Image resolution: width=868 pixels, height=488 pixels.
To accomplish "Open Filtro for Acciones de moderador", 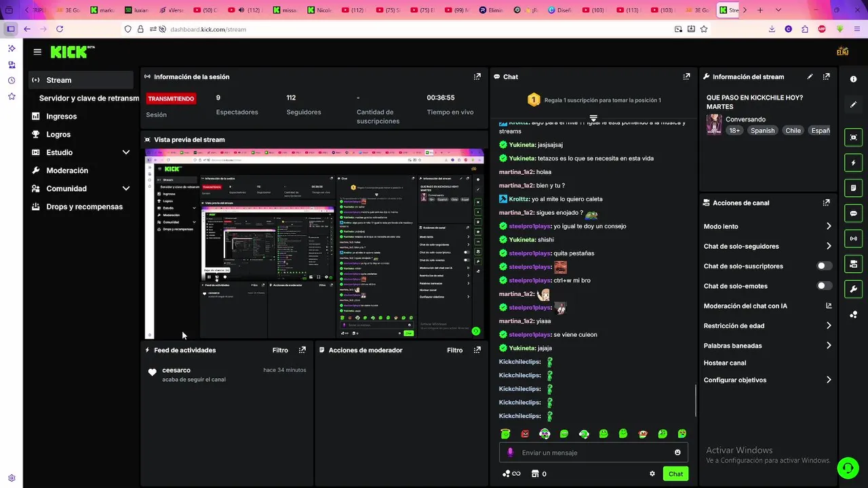I will [455, 350].
